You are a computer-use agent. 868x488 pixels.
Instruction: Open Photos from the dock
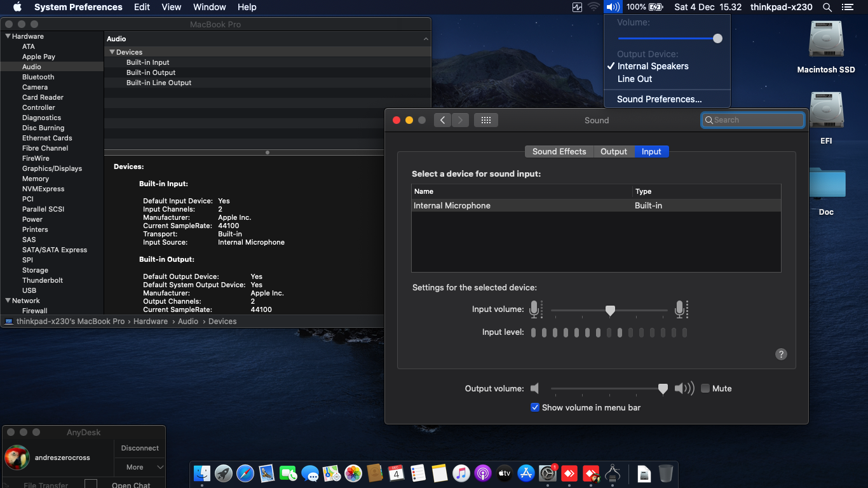point(353,473)
